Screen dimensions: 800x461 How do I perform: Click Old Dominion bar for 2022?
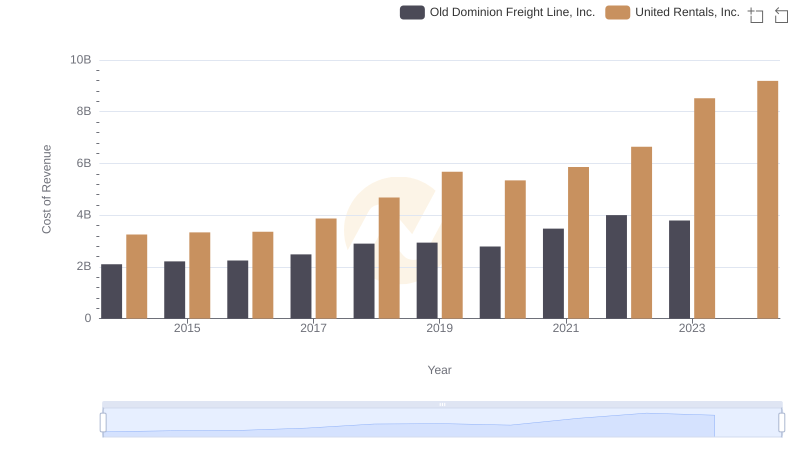(x=616, y=267)
